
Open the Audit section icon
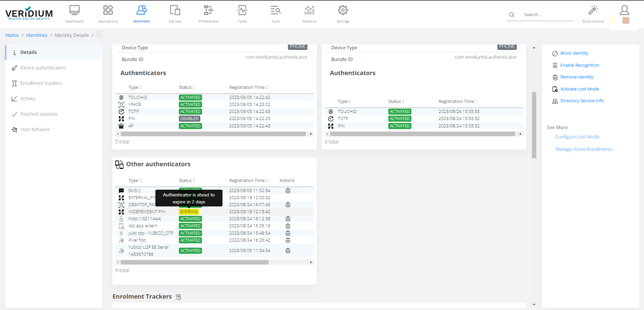click(x=276, y=10)
